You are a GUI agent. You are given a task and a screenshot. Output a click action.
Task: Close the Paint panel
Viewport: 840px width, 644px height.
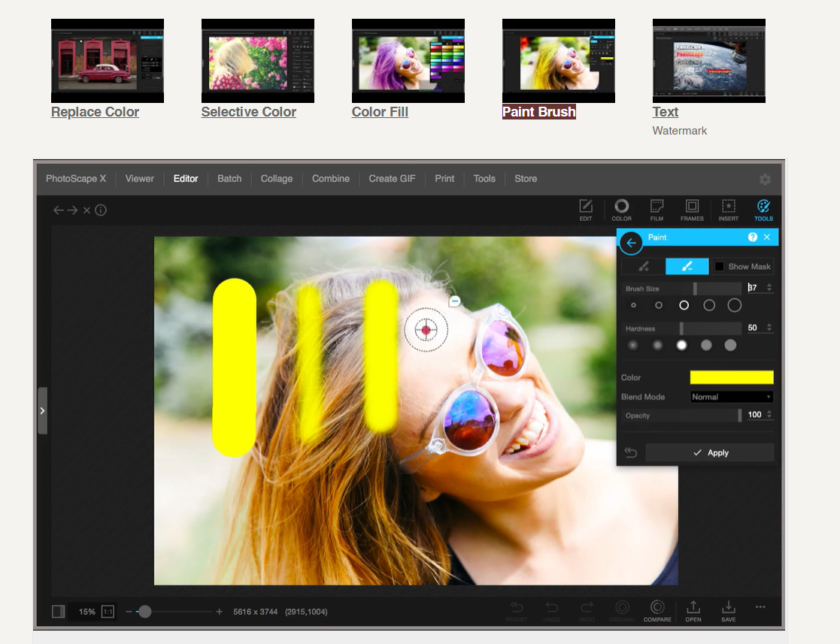(767, 237)
